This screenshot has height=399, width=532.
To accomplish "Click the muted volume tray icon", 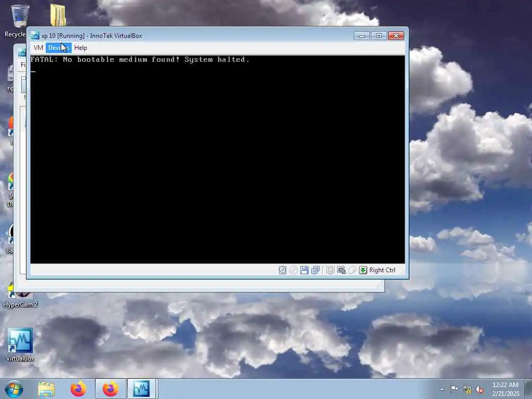I will coord(480,390).
